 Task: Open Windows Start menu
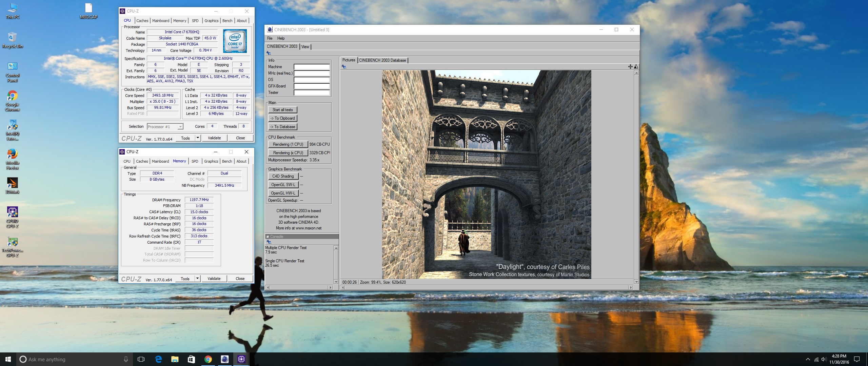pos(8,359)
